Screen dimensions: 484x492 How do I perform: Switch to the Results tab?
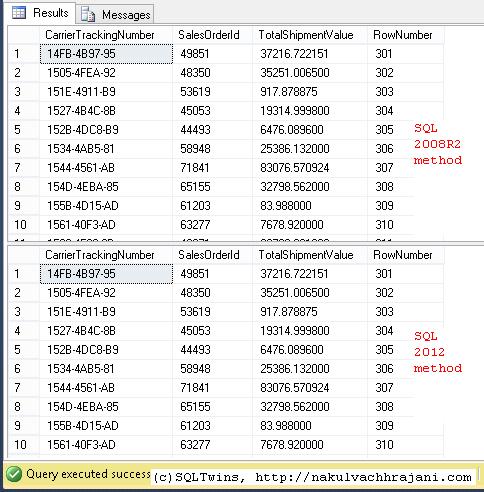click(41, 13)
